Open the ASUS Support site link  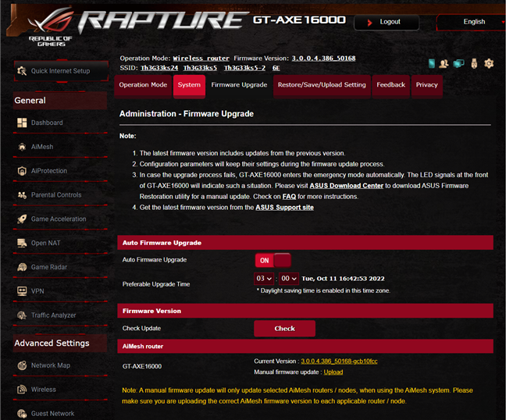pyautogui.click(x=284, y=208)
